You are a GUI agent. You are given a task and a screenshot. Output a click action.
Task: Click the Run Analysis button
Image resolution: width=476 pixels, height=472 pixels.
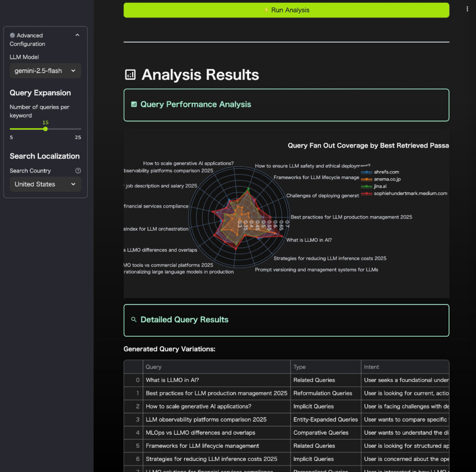tap(286, 10)
